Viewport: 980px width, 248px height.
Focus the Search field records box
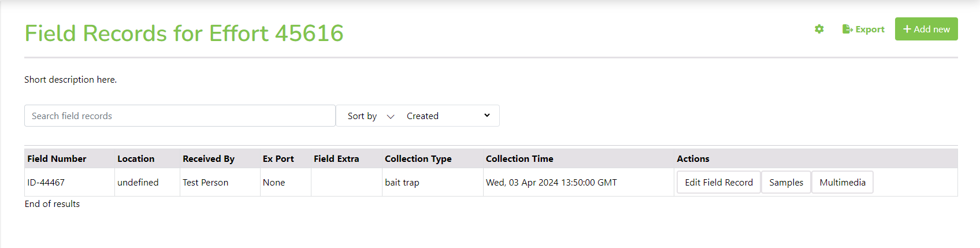point(180,116)
